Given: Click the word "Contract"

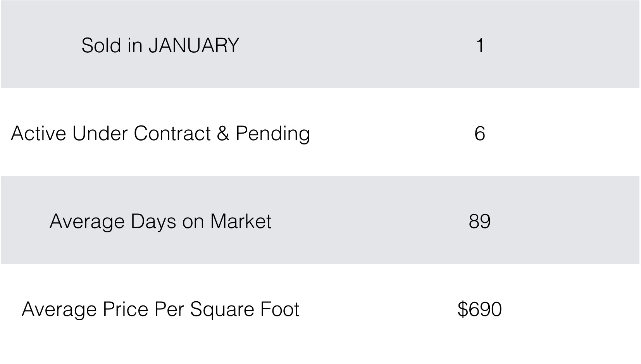Looking at the screenshot, I should coord(172,134).
